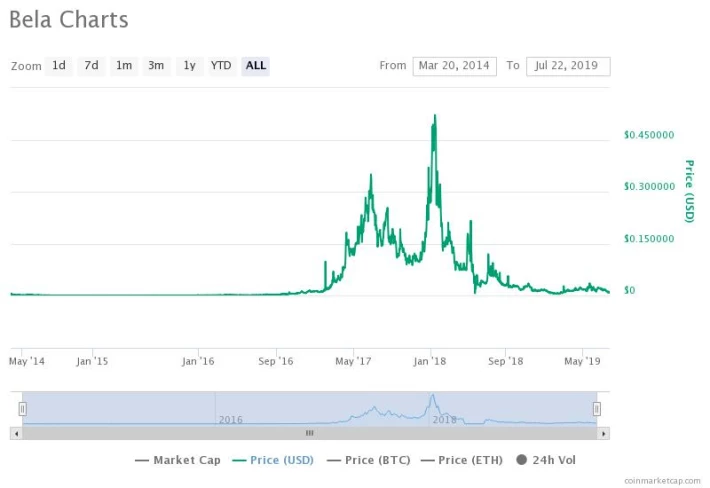The image size is (710, 488).
Task: Set chart zoom to 1m
Action: click(x=124, y=66)
